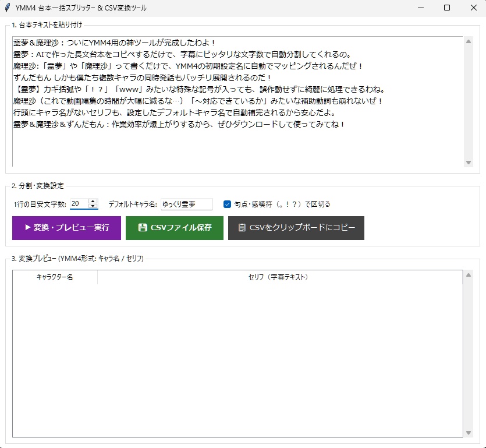Click the line starting 霊夢＆魔理沙：ついにYMM4用
486x448 pixels.
point(114,43)
